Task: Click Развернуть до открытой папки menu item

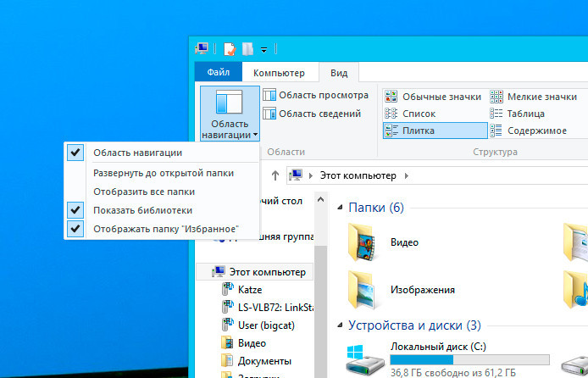Action: pyautogui.click(x=164, y=173)
